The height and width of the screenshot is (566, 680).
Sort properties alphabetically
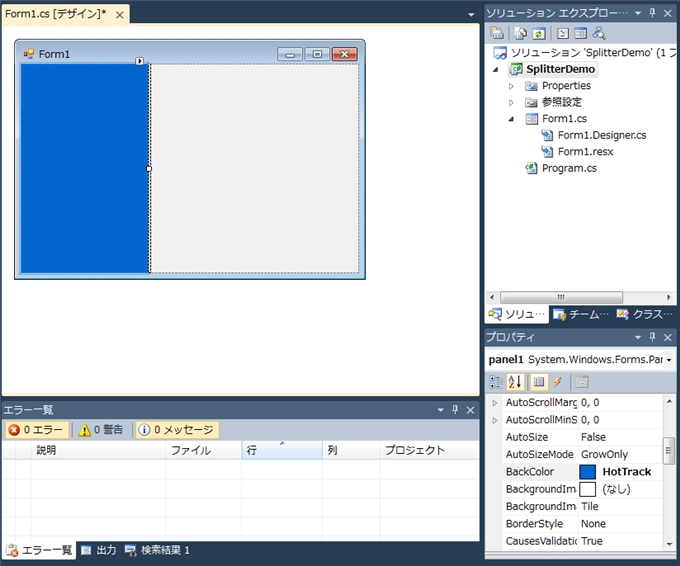[515, 382]
